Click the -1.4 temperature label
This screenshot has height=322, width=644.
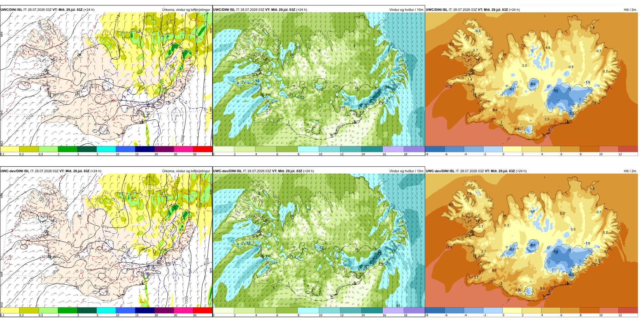532,212
